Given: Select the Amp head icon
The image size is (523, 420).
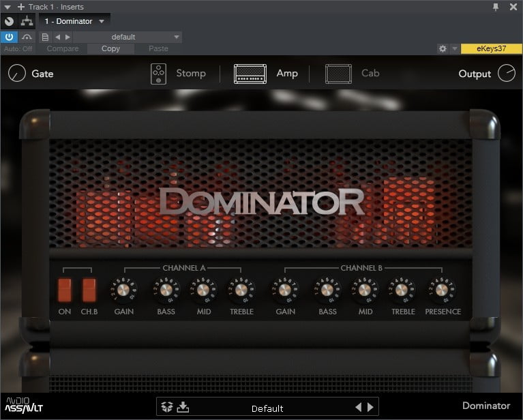Looking at the screenshot, I should click(x=250, y=74).
